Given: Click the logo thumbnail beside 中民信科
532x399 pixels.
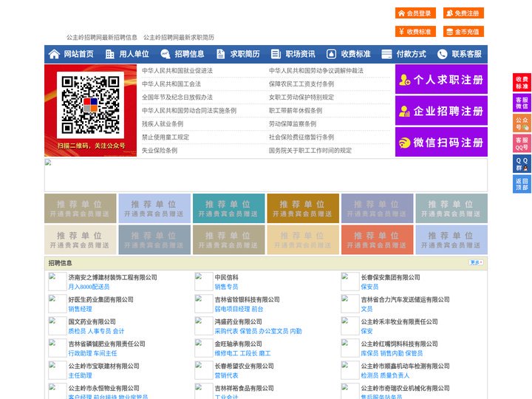Looking at the screenshot, I should (204, 282).
